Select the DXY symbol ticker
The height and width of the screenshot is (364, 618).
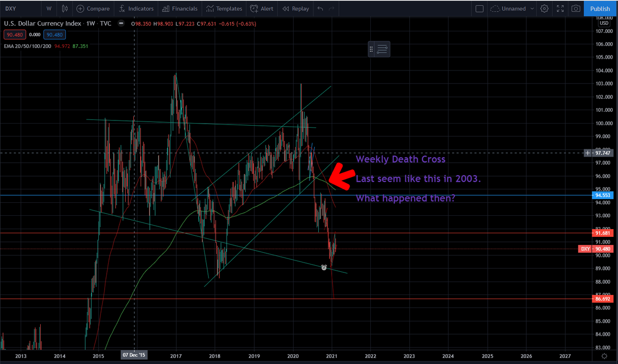pos(10,8)
